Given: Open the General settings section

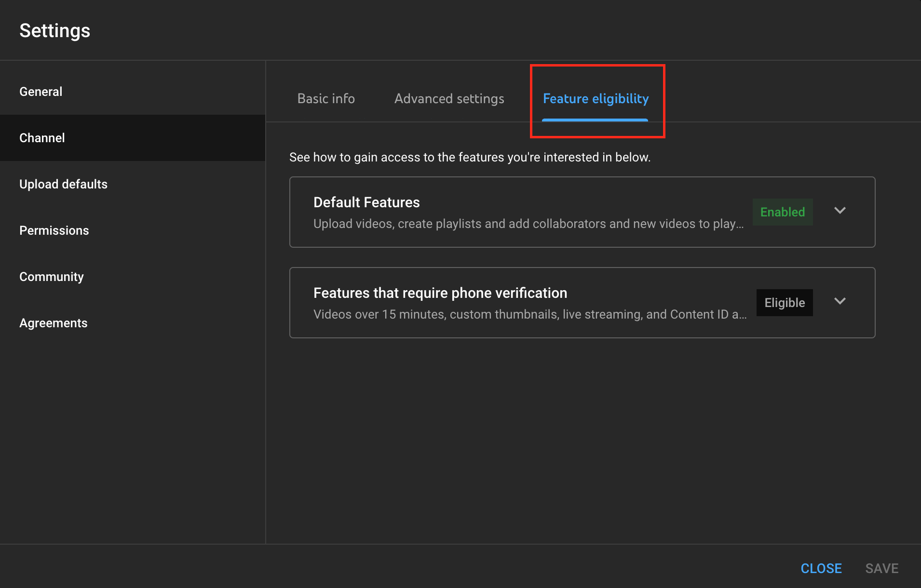Looking at the screenshot, I should [133, 92].
